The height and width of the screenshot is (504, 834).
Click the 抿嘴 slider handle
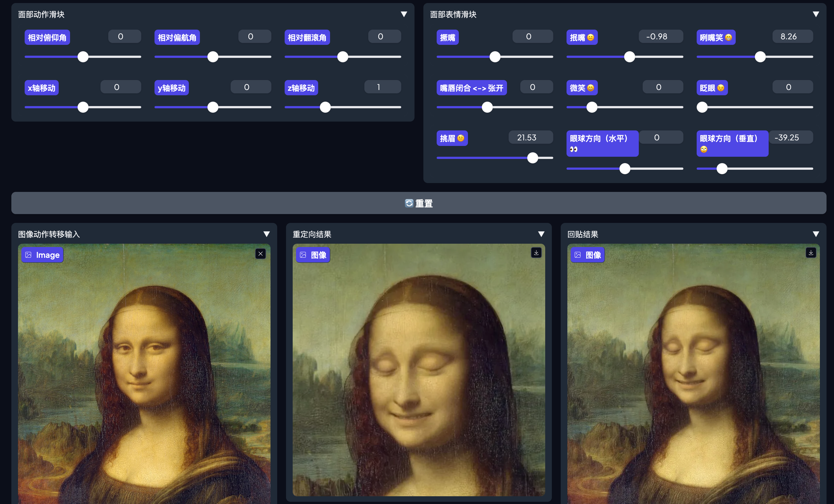[x=629, y=56]
